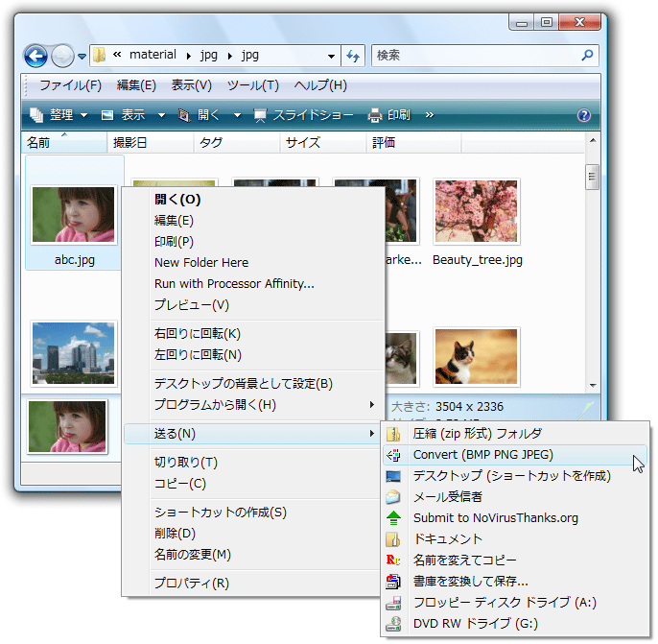
Task: Start the スライドショー from the toolbar
Action: coord(304,114)
